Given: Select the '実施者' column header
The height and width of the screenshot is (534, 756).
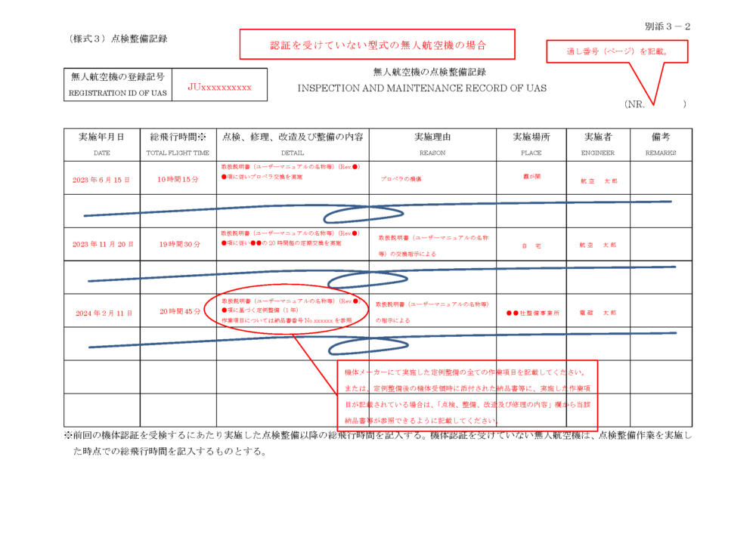Looking at the screenshot, I should click(x=598, y=137).
